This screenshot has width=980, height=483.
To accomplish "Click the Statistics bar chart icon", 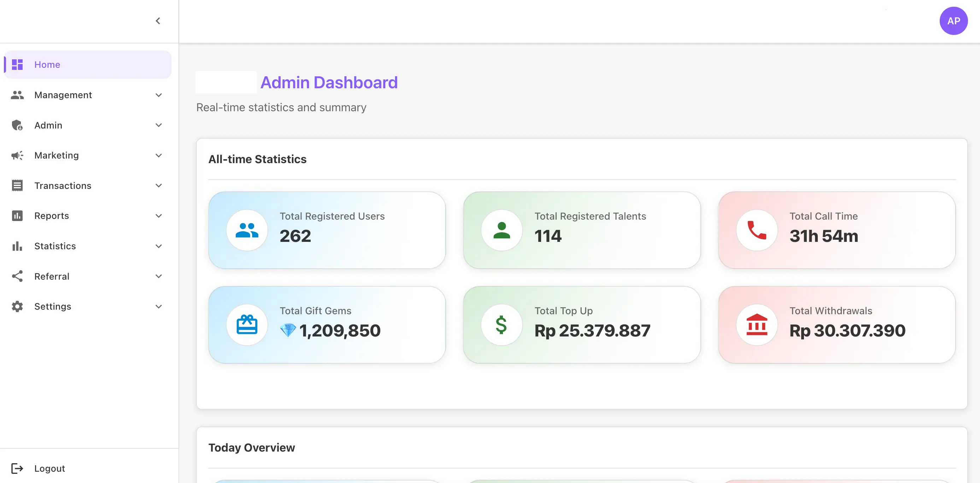I will pos(17,246).
